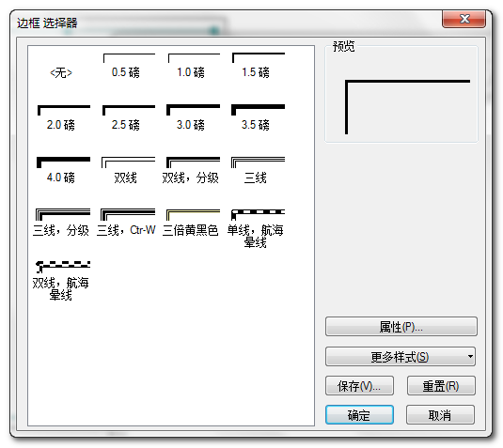The image size is (503, 448).
Task: Pick the 单线，航海晕线 border style
Action: click(x=256, y=229)
